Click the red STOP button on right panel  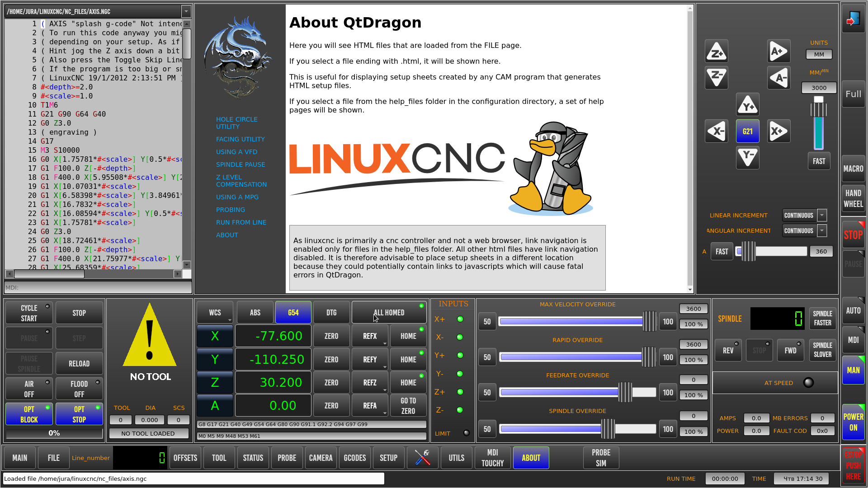pos(853,235)
